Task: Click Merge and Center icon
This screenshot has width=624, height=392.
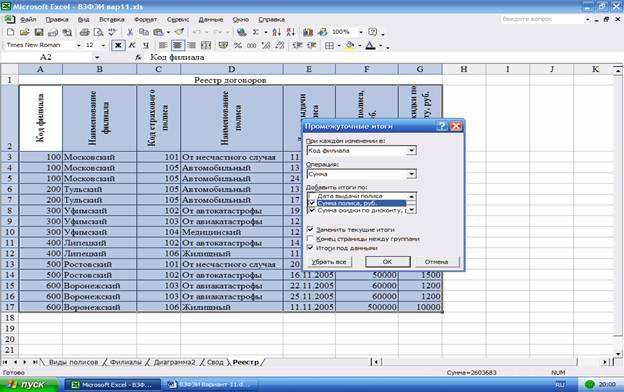Action: [206, 45]
